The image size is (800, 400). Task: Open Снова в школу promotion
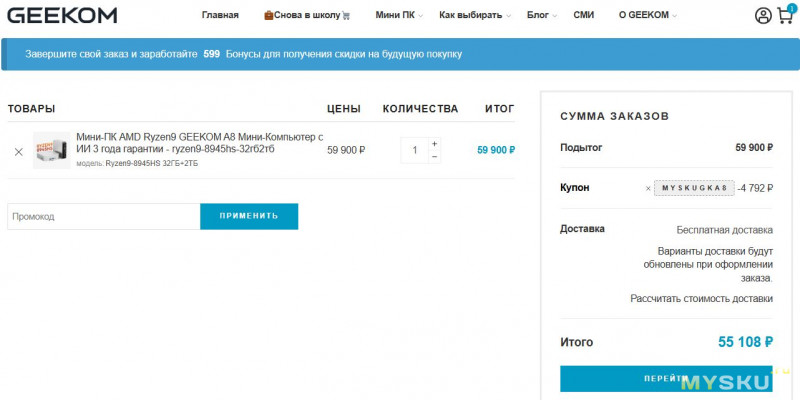(x=307, y=15)
